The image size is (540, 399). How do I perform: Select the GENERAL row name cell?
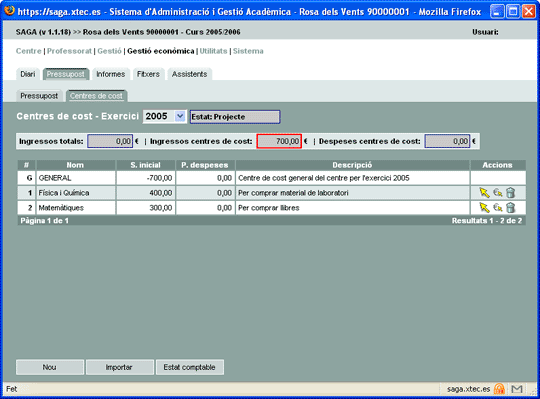pyautogui.click(x=75, y=178)
